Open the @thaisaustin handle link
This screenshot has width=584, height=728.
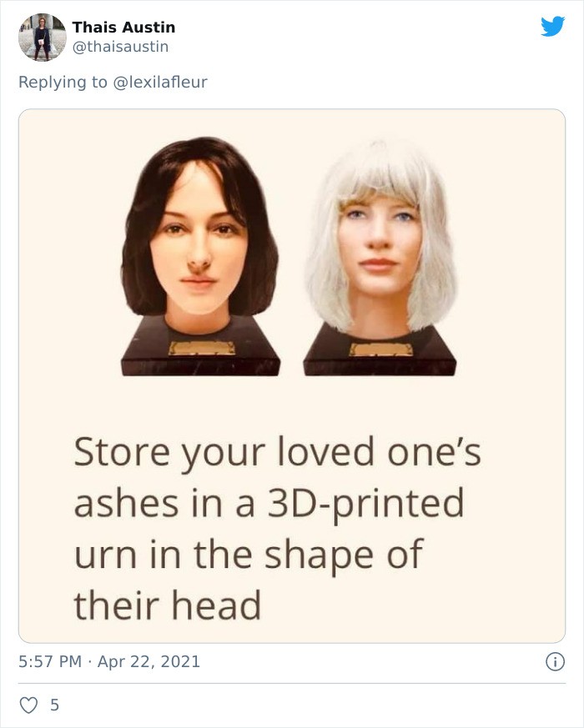[120, 47]
